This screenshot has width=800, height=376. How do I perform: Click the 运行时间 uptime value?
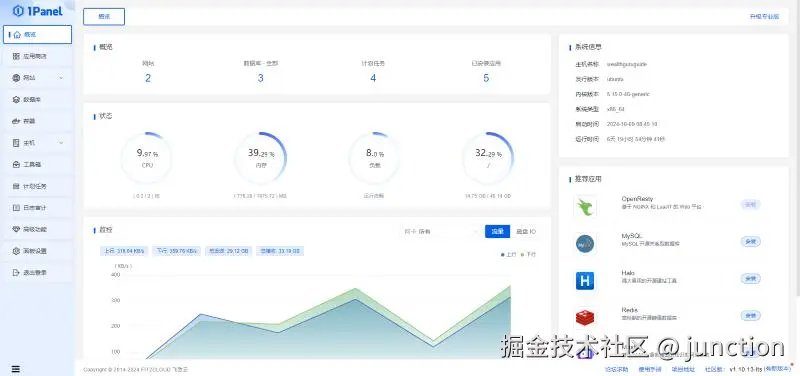(x=636, y=139)
